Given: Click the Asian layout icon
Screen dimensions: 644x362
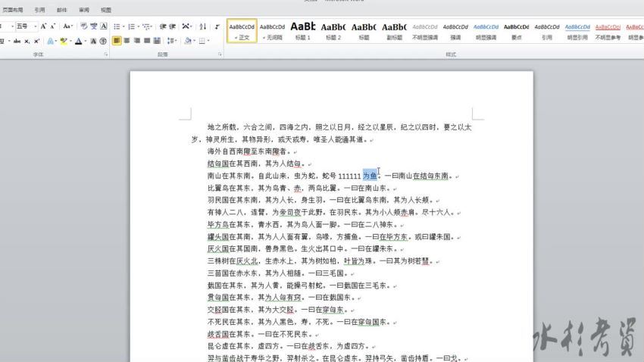Looking at the screenshot, I should coord(187,27).
